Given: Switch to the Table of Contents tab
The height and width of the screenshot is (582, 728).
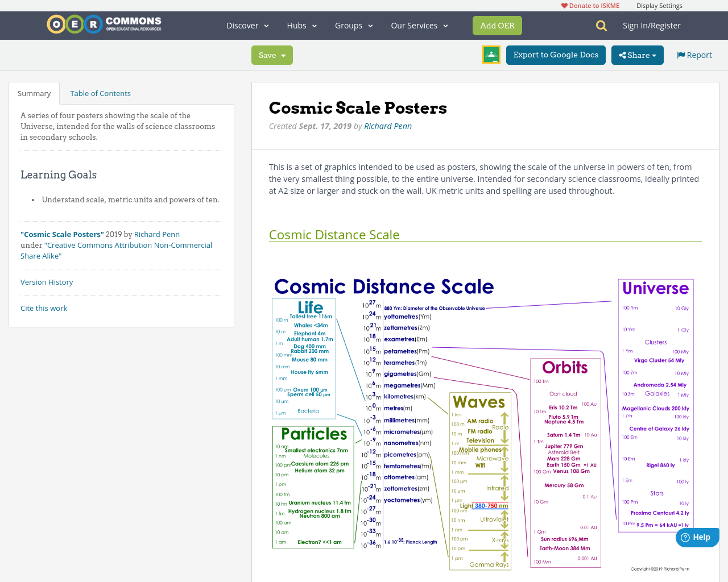Looking at the screenshot, I should [100, 93].
